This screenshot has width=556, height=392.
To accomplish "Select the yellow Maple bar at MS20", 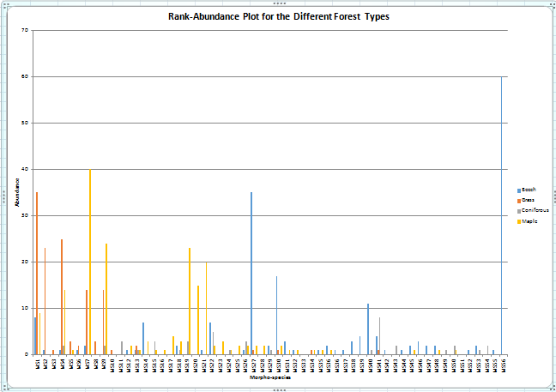I will 198,320.
